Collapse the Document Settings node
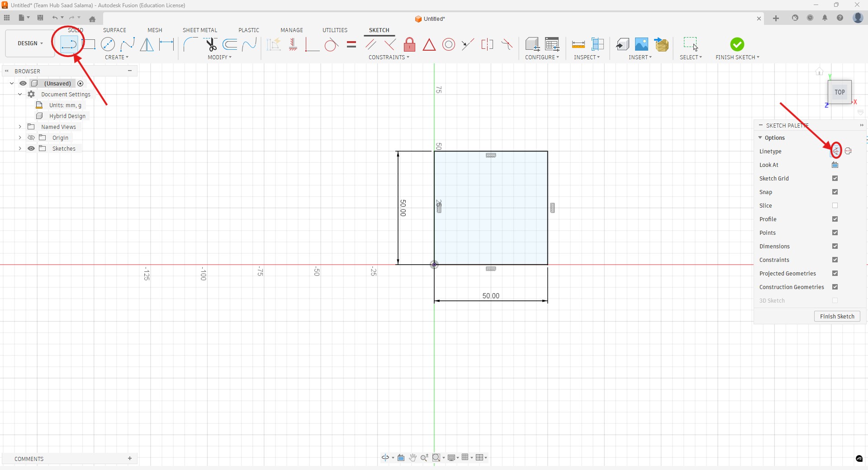 pyautogui.click(x=20, y=94)
